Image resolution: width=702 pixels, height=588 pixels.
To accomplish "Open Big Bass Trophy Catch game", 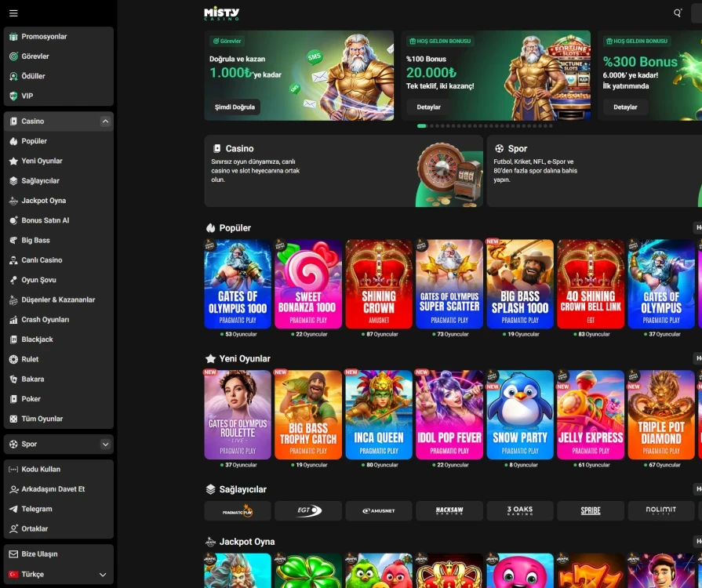I will point(308,415).
